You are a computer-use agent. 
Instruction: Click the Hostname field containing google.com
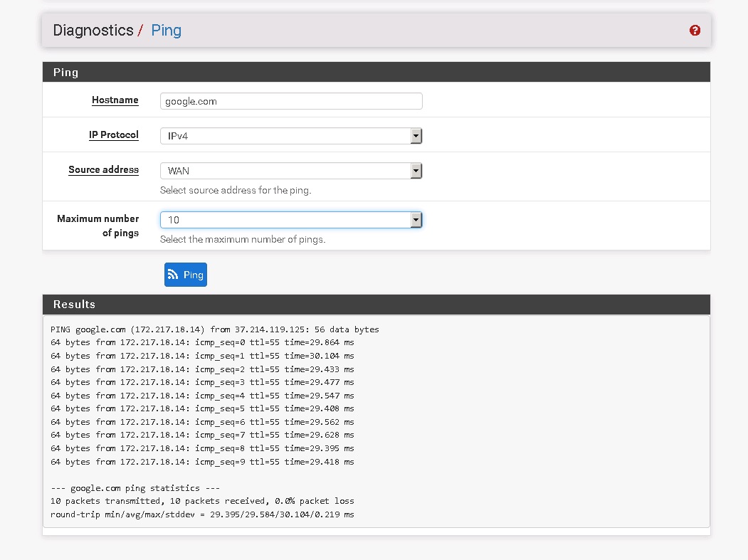coord(291,101)
